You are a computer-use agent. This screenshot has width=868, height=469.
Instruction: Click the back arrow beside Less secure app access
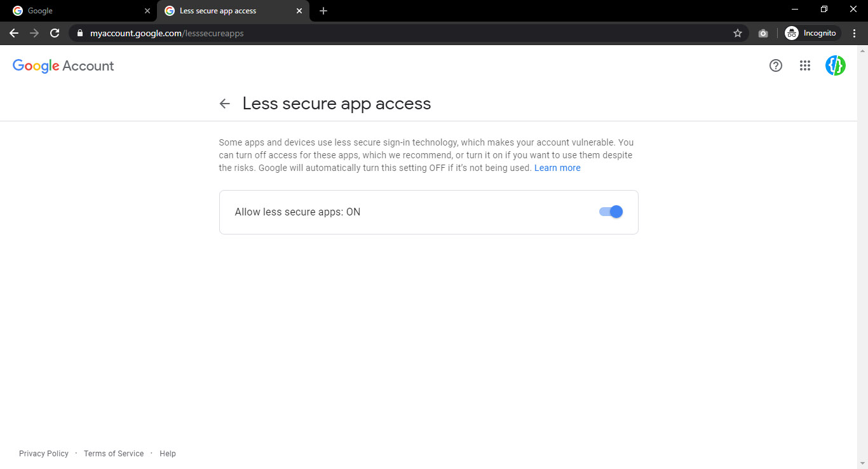click(x=225, y=103)
